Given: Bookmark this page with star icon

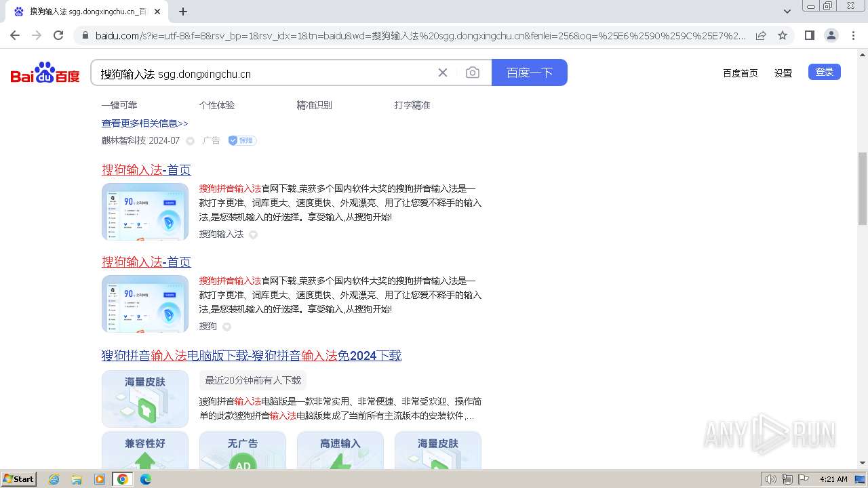Looking at the screenshot, I should coord(783,35).
